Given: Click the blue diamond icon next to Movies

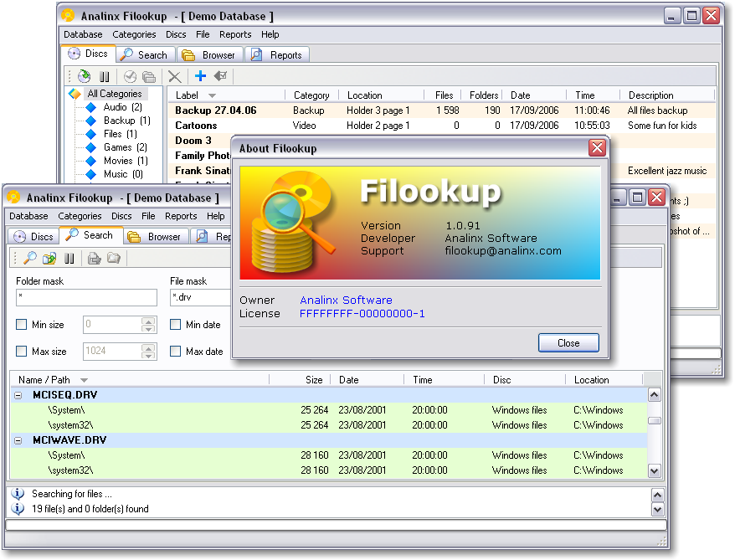Looking at the screenshot, I should [x=91, y=161].
